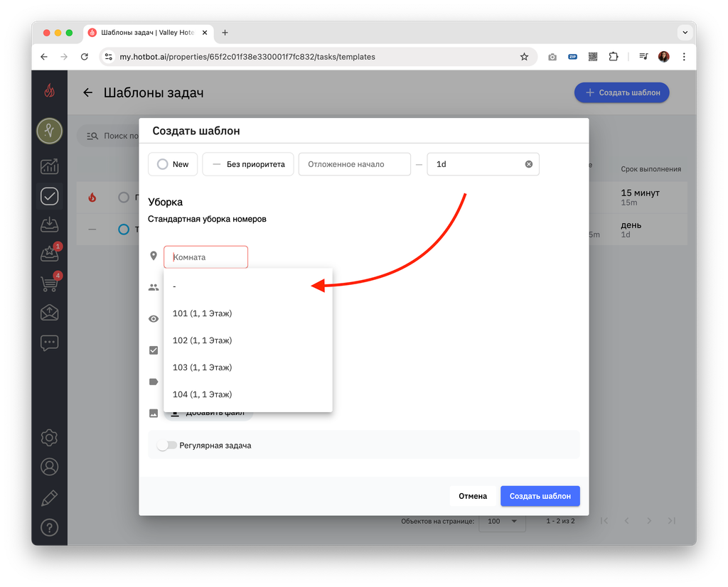Click the assignees people icon in dialog
The width and height of the screenshot is (728, 587).
154,288
